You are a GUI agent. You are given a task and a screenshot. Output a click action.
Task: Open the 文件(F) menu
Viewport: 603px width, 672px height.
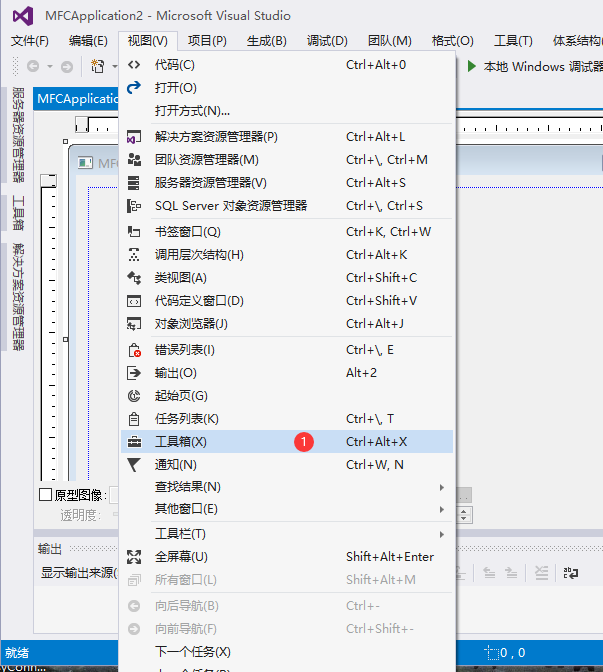(x=30, y=41)
